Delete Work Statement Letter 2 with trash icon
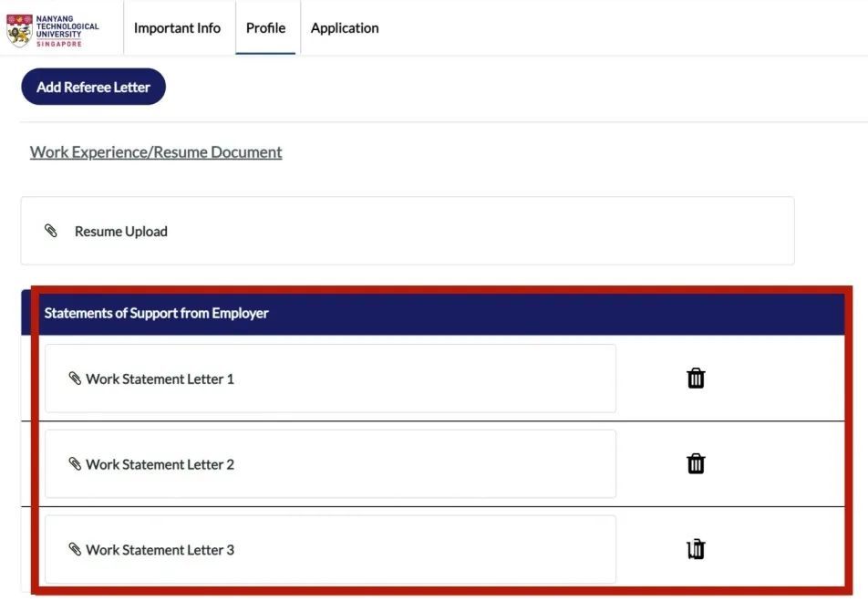Image resolution: width=868 pixels, height=612 pixels. 696,463
